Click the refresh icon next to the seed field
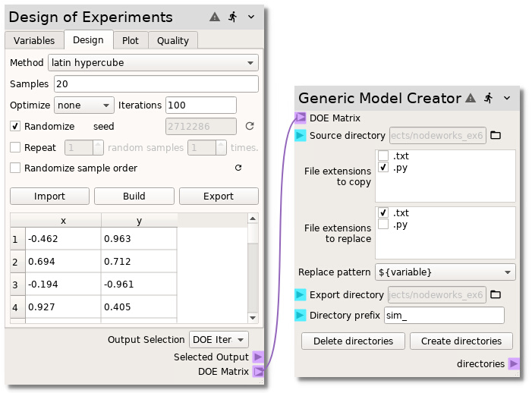Image resolution: width=532 pixels, height=393 pixels. coord(249,126)
